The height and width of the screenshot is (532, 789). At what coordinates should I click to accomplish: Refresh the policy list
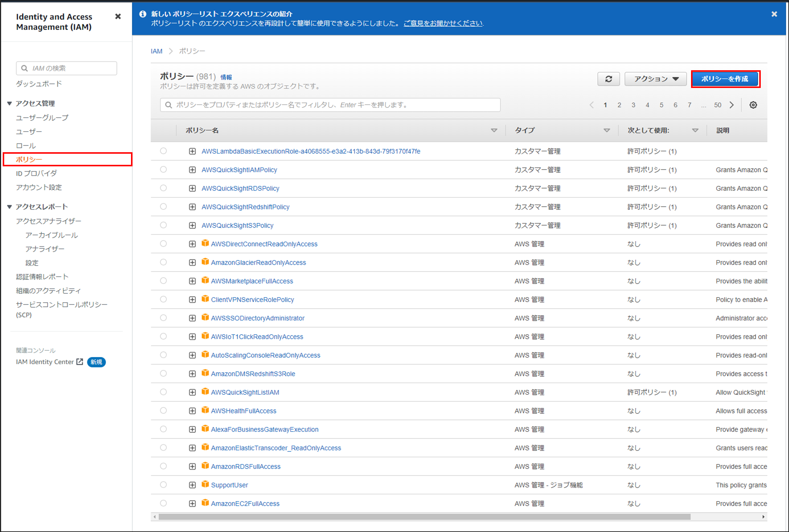pyautogui.click(x=609, y=79)
